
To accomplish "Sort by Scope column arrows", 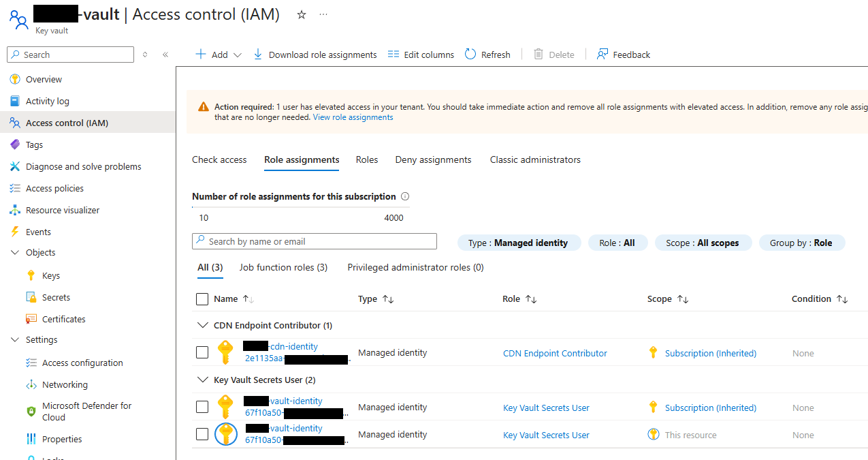I will click(x=683, y=299).
